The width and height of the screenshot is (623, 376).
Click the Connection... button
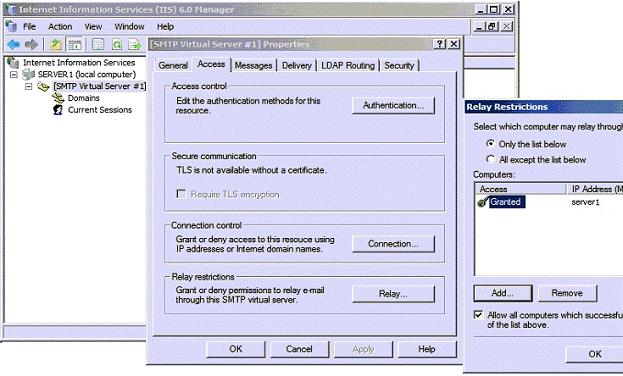393,244
